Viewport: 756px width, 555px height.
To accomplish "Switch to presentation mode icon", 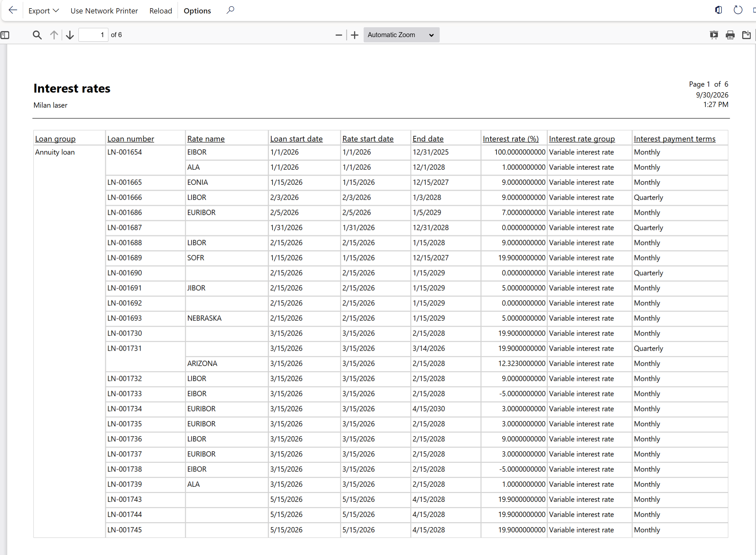I will tap(714, 35).
